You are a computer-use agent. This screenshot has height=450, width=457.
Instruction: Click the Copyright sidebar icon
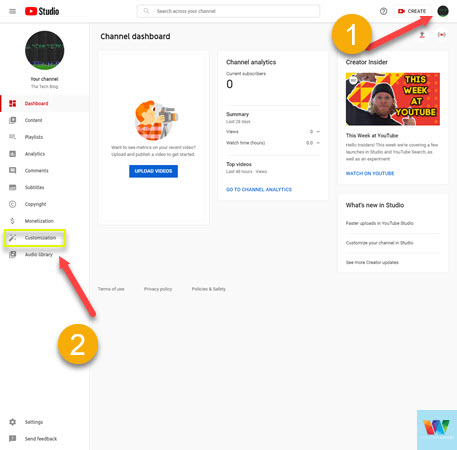coord(12,204)
